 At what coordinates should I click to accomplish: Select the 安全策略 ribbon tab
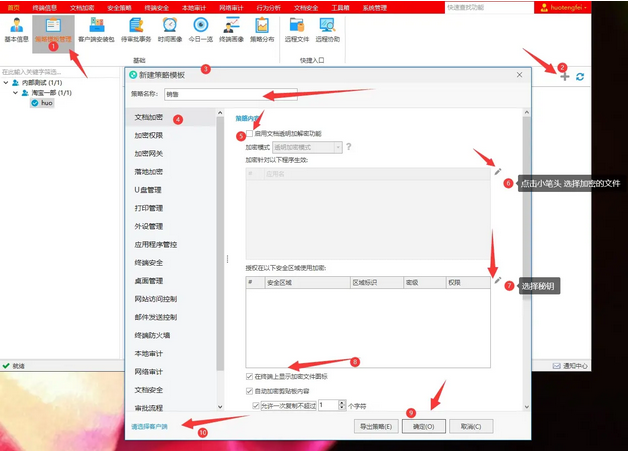point(119,8)
